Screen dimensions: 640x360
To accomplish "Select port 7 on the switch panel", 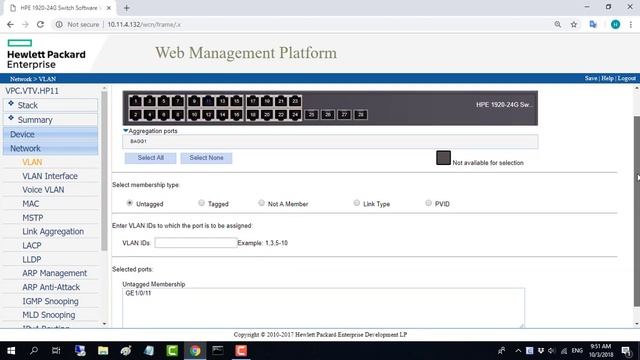I will (x=178, y=101).
